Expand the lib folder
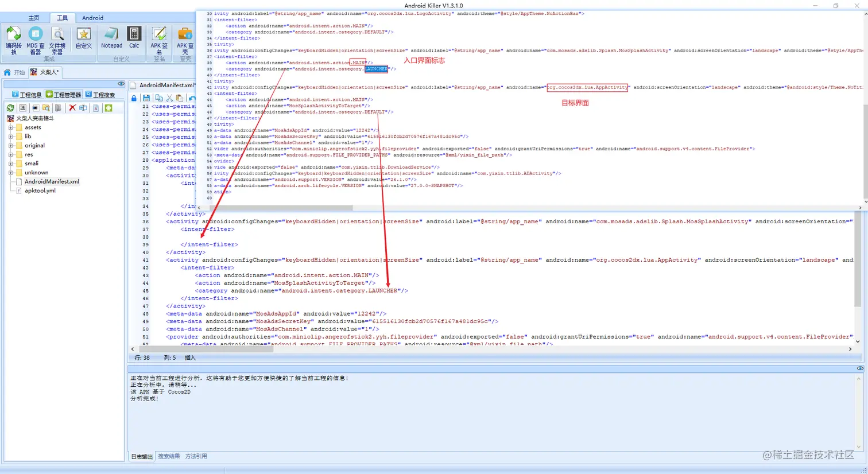This screenshot has height=474, width=868. tap(11, 137)
